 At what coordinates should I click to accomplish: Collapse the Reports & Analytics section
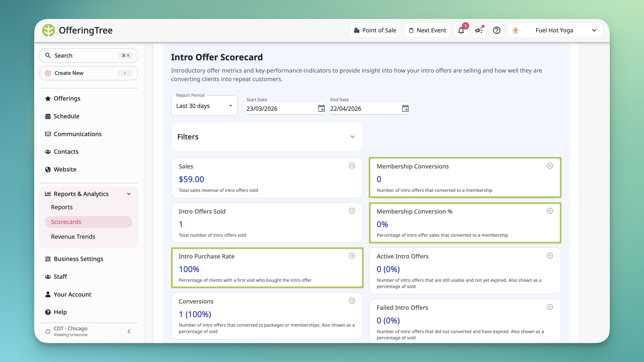coord(129,194)
